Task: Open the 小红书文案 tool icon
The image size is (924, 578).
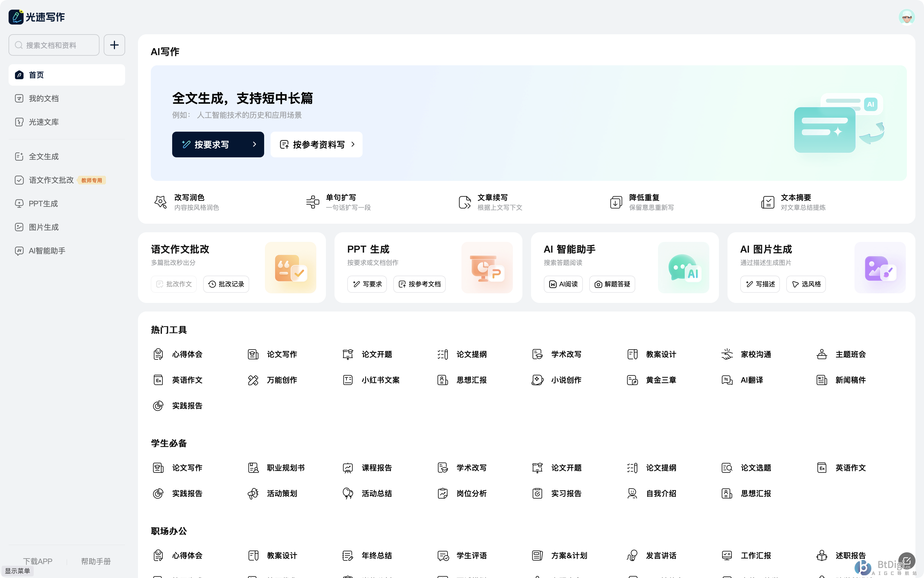Action: coord(348,380)
